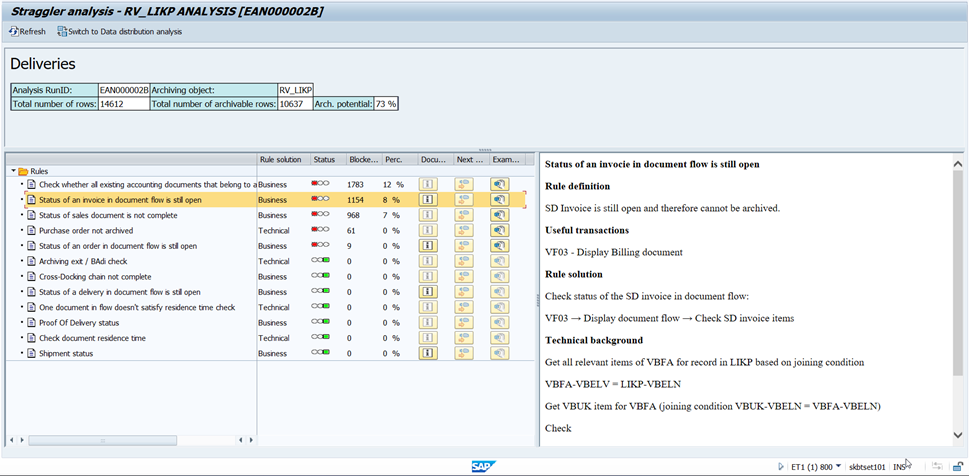Show examples for sales document not complete
This screenshot has width=969, height=476.
point(500,215)
